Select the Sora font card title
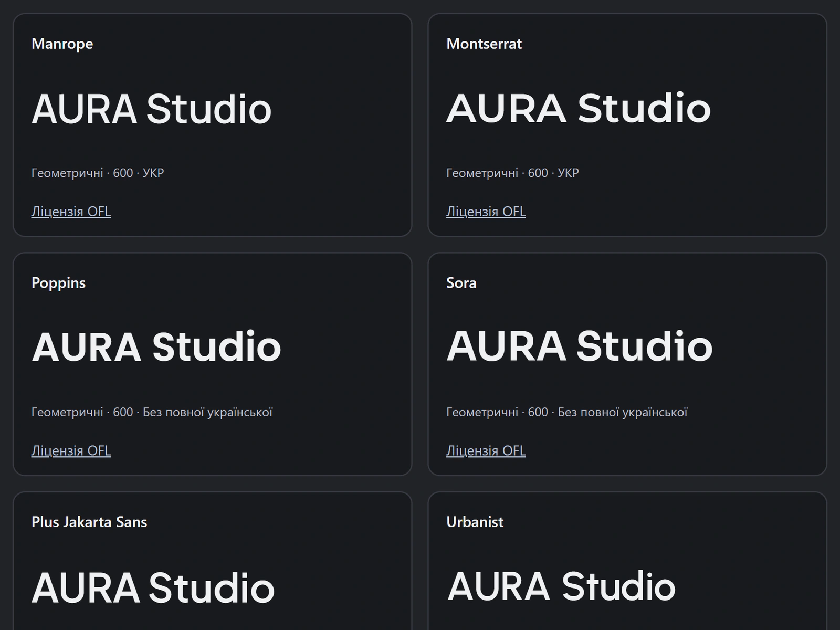 coord(461,283)
